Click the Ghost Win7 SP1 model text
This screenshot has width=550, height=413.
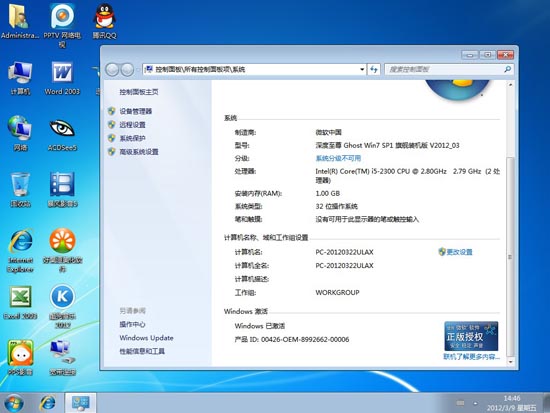pyautogui.click(x=387, y=145)
